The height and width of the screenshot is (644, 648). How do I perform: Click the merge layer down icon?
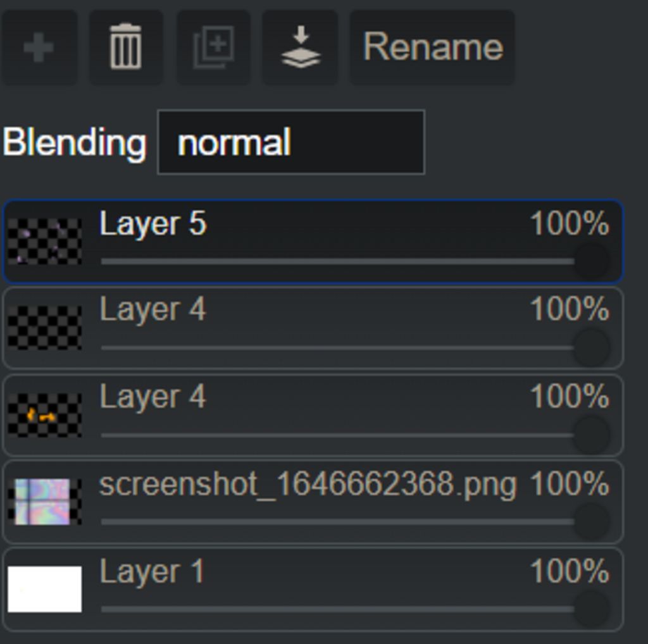(x=301, y=47)
